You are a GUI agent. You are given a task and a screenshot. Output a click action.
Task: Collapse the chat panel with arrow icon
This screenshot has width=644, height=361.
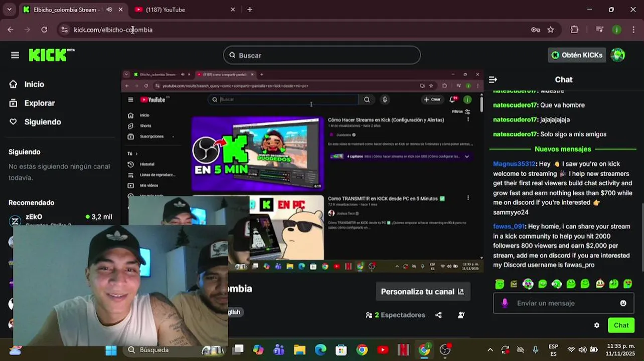[x=493, y=80]
